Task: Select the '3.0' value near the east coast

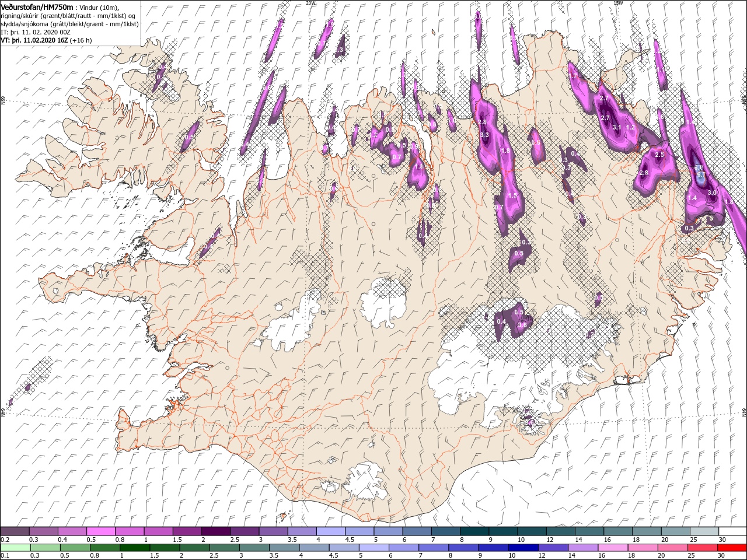Action: (x=711, y=193)
